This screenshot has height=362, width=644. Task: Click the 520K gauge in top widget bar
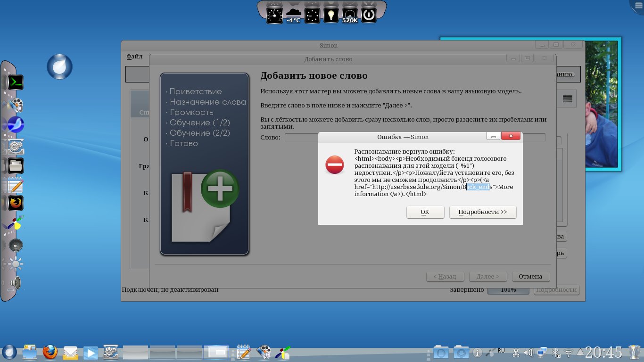coord(350,15)
